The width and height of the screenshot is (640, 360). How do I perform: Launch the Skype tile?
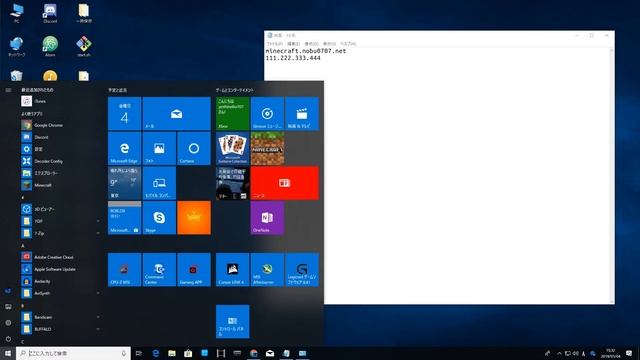pyautogui.click(x=159, y=218)
